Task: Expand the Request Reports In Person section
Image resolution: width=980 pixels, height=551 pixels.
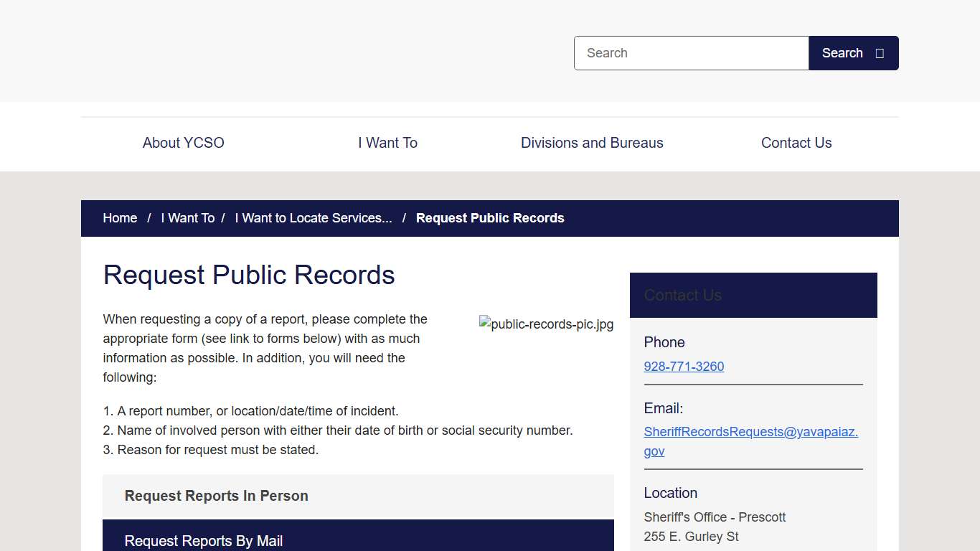Action: click(x=216, y=496)
